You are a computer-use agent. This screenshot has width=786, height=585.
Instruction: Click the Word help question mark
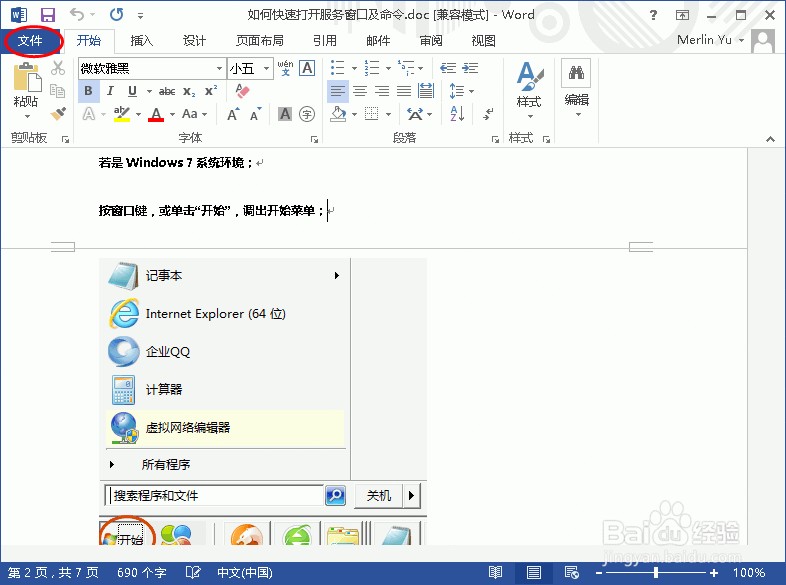[x=653, y=15]
